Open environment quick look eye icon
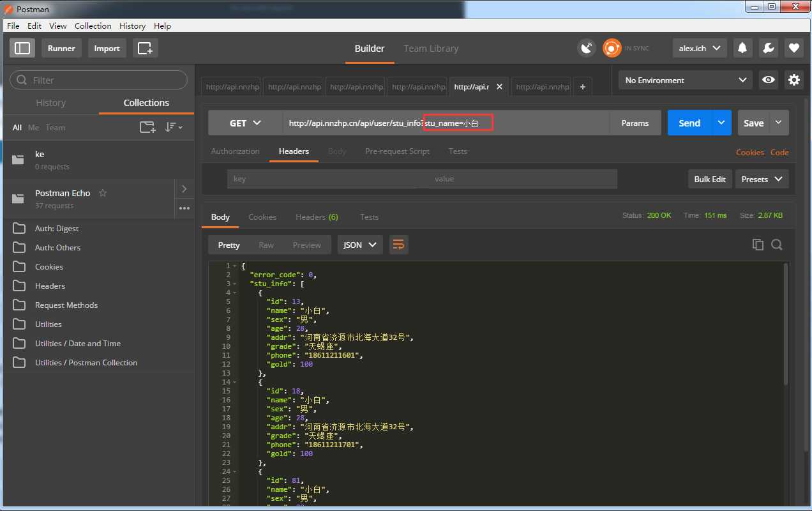The width and height of the screenshot is (812, 511). 769,80
